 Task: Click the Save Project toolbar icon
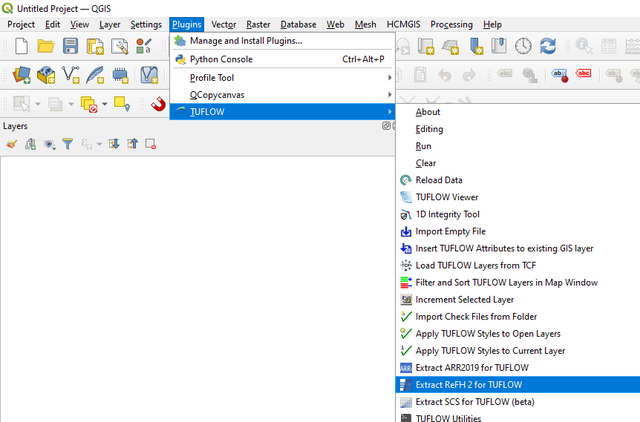pos(70,46)
